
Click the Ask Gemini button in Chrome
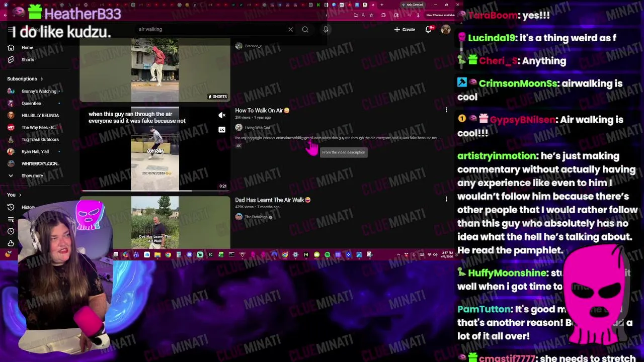pyautogui.click(x=413, y=5)
